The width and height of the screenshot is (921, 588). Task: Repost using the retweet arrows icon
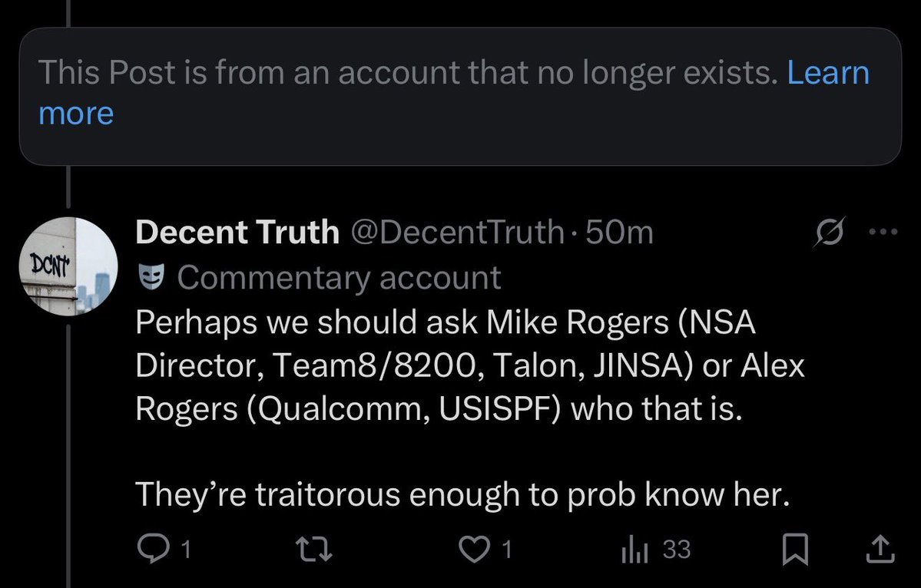316,549
